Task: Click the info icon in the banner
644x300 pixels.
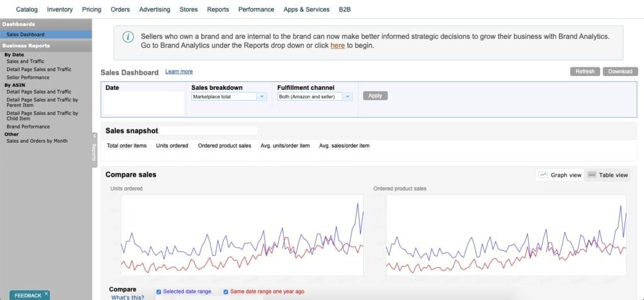Action: point(128,37)
